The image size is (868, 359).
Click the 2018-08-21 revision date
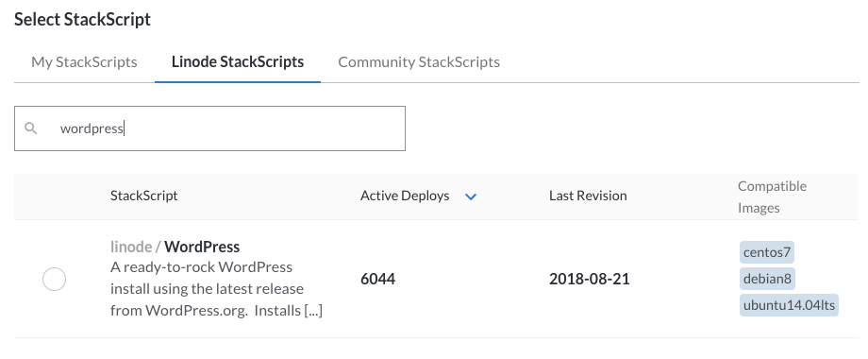pos(590,279)
